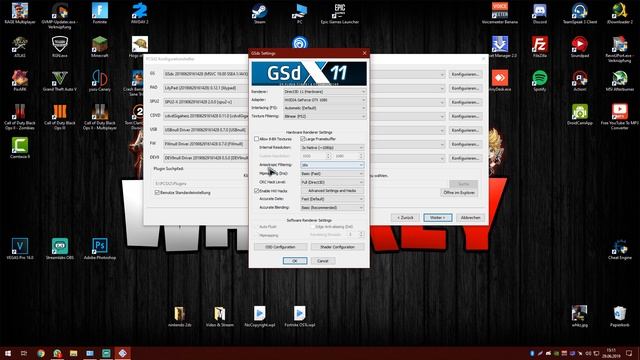Viewport: 640px width, 360px height.
Task: Click Öffne im Explorer button
Action: pyautogui.click(x=459, y=192)
